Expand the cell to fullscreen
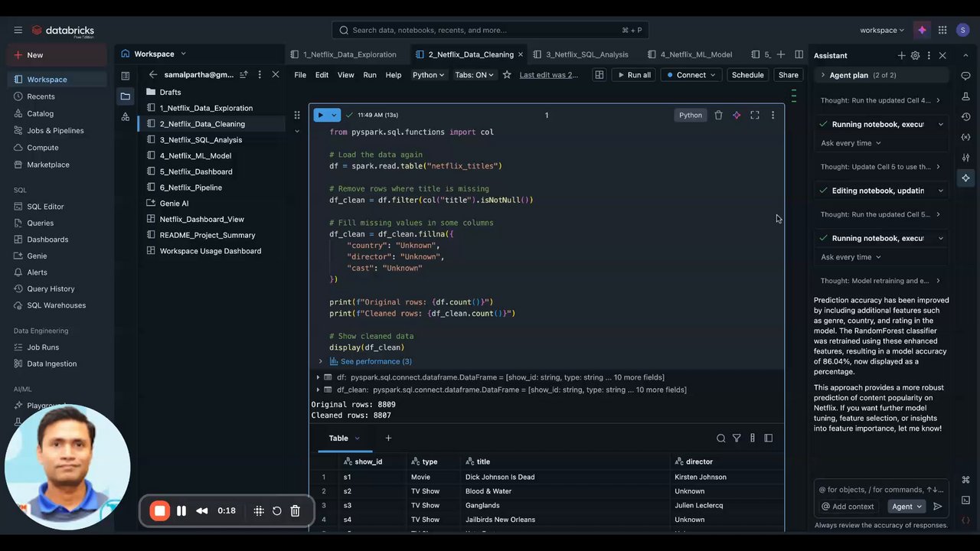 pos(755,115)
